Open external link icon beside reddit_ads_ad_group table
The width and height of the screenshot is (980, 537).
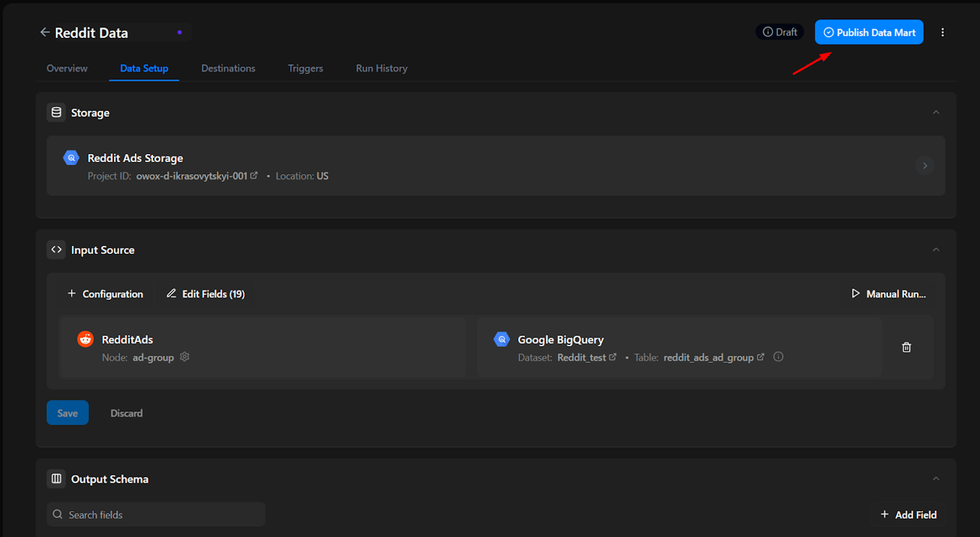point(760,357)
